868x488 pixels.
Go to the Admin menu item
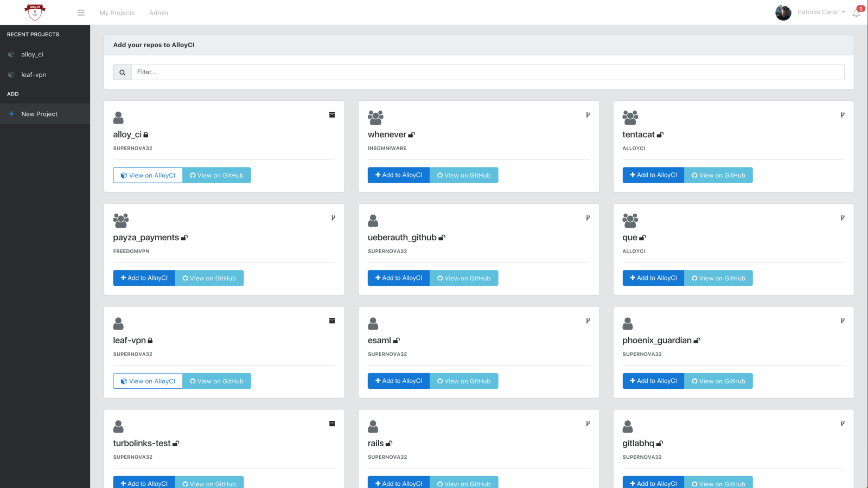[x=158, y=13]
